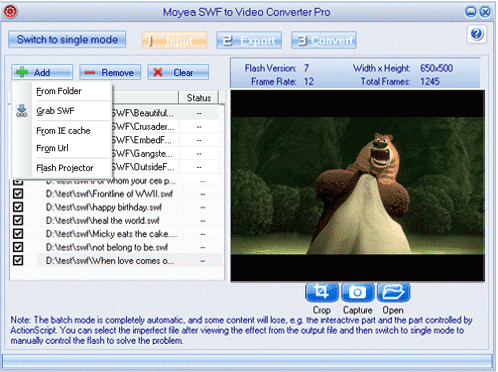
Task: Click the Crop tool icon
Action: pos(322,292)
